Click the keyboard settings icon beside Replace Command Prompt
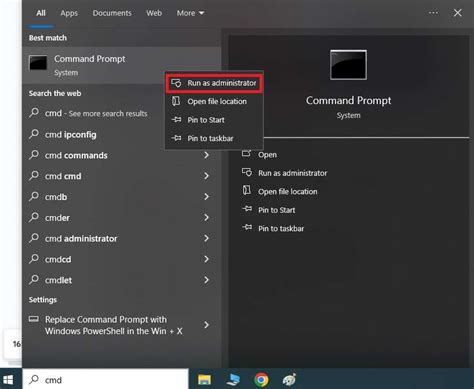 (x=34, y=319)
